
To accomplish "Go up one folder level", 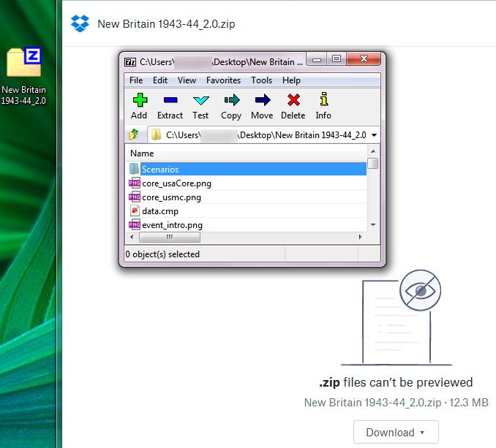I will (134, 134).
